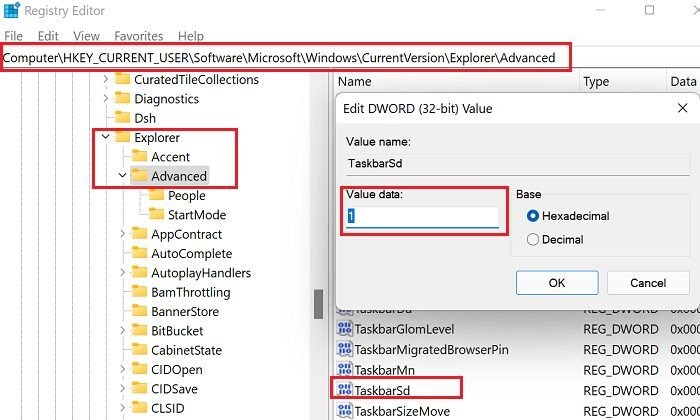Expand the AppContract tree node
700x420 pixels.
coord(122,234)
